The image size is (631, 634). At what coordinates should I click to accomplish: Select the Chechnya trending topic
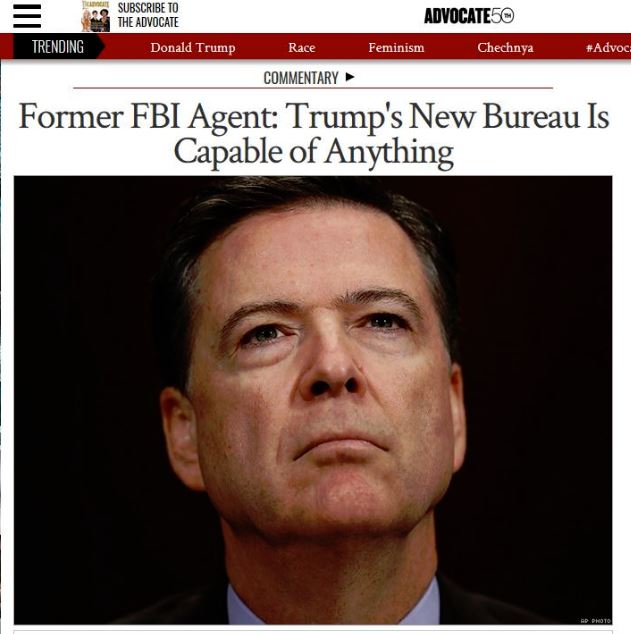505,48
